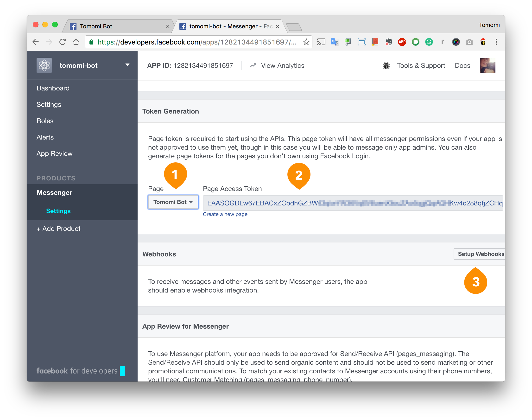Open Dashboard from left sidebar

(53, 88)
